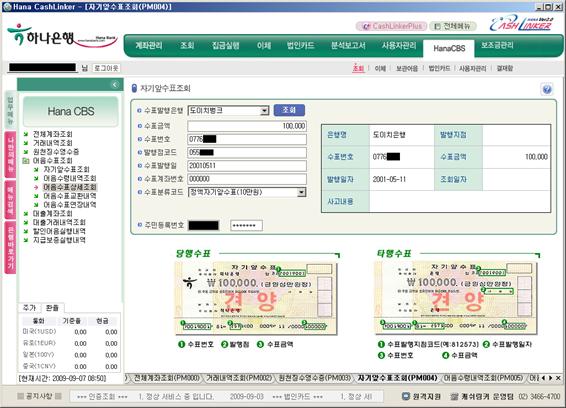Select 어음수표연장내역 in left tree
The image size is (566, 408).
pos(70,205)
